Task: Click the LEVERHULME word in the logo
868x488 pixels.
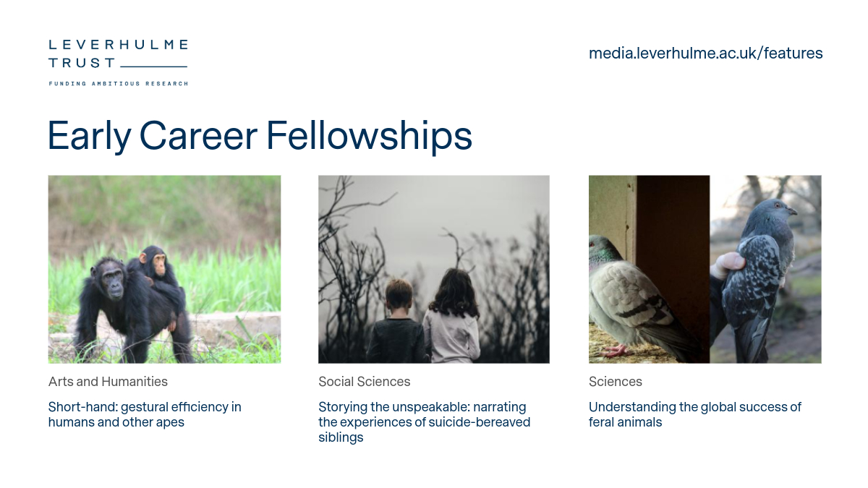Action: pyautogui.click(x=118, y=45)
